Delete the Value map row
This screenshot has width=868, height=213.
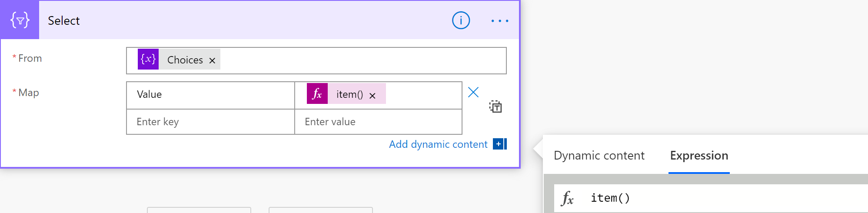point(473,92)
